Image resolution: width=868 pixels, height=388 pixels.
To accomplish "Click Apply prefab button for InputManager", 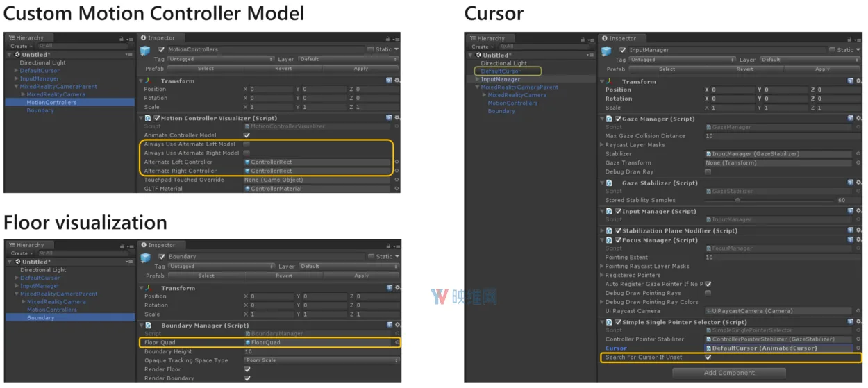I will tap(823, 69).
